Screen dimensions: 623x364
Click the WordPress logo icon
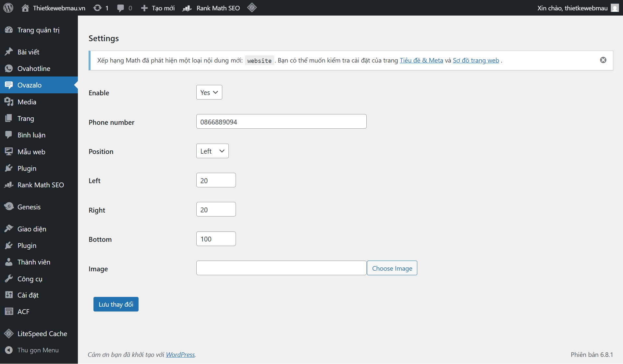8,8
